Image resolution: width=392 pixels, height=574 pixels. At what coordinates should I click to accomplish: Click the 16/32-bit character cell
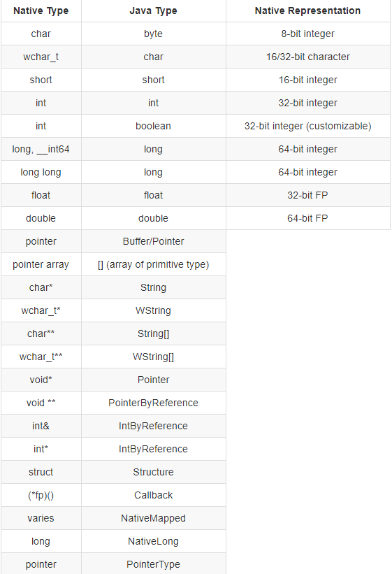pyautogui.click(x=308, y=57)
